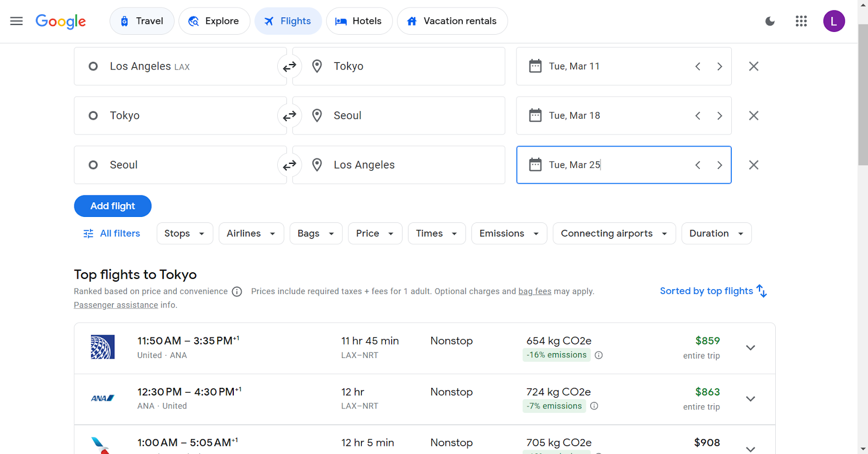This screenshot has width=868, height=454.
Task: Open the Google apps grid
Action: coord(801,21)
